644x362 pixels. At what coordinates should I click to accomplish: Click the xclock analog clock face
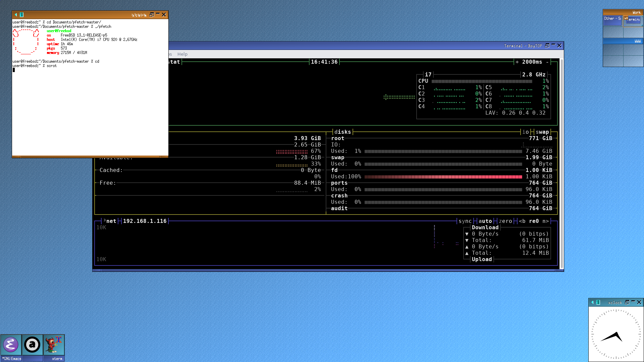point(616,334)
